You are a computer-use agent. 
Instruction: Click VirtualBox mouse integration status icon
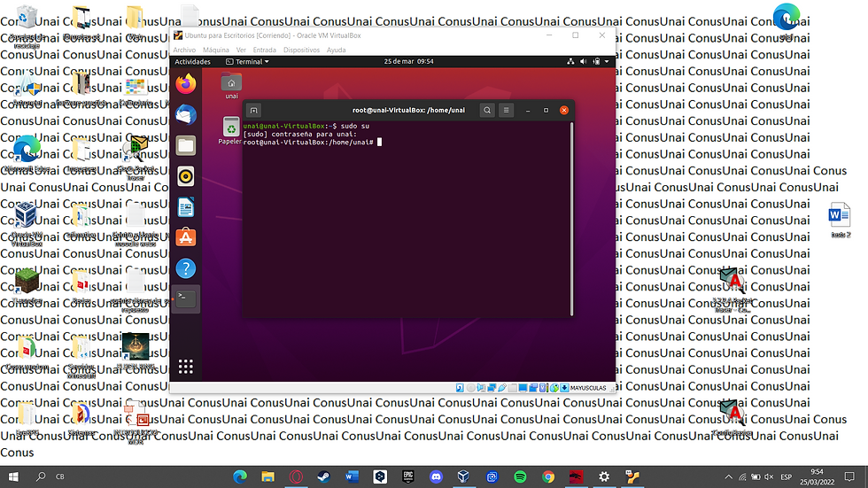pyautogui.click(x=554, y=388)
